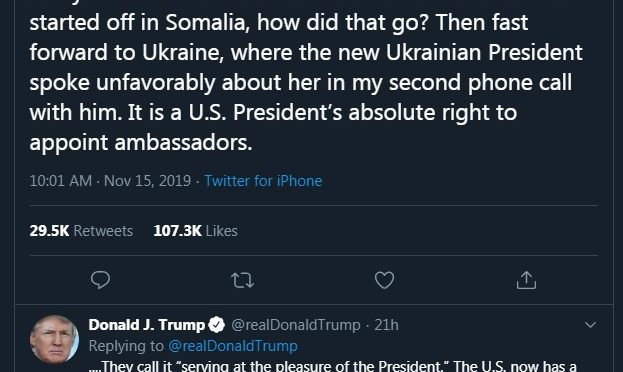Click the 10:01 AM · Nov 15, 2019 timestamp
Image resolution: width=623 pixels, height=372 pixels.
110,181
